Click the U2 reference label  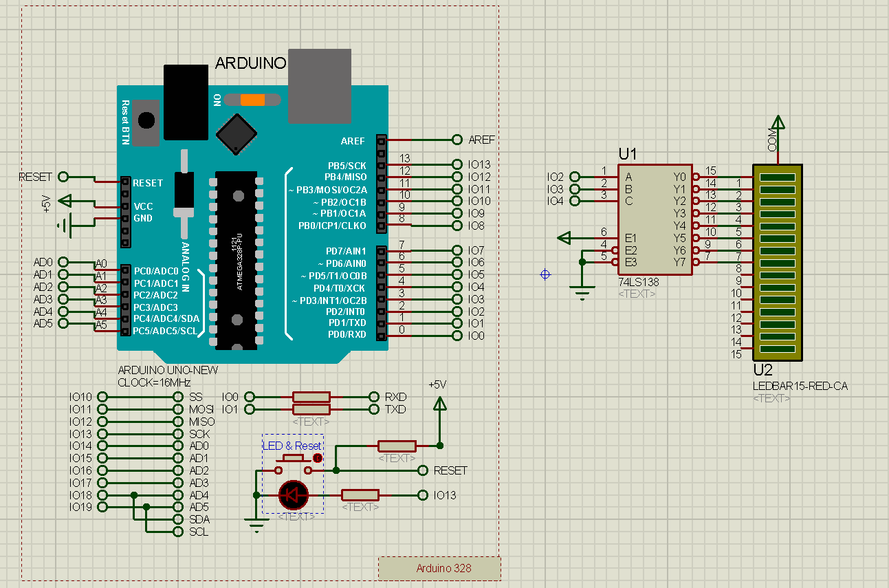click(x=764, y=370)
